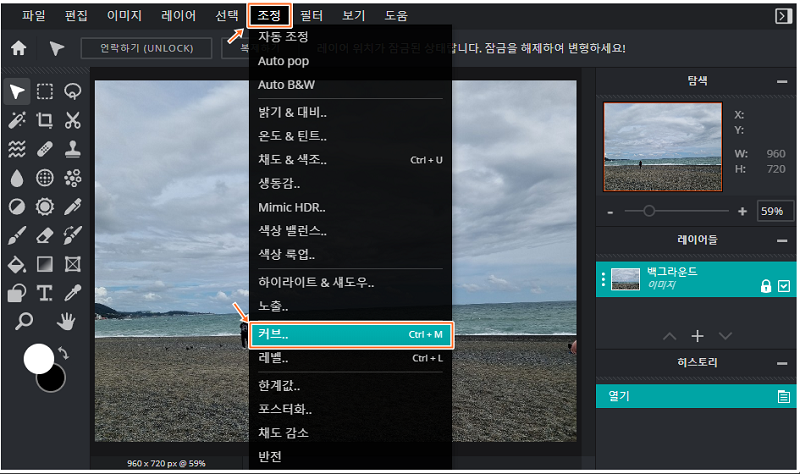800x474 pixels.
Task: Select the Lasso selection tool
Action: pyautogui.click(x=73, y=92)
